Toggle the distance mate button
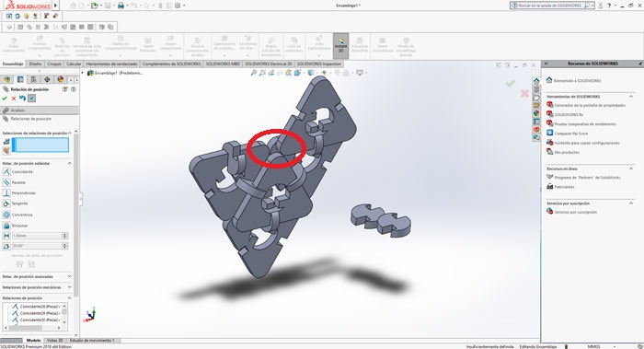Screen dimensions: 644x349 (x=6, y=236)
